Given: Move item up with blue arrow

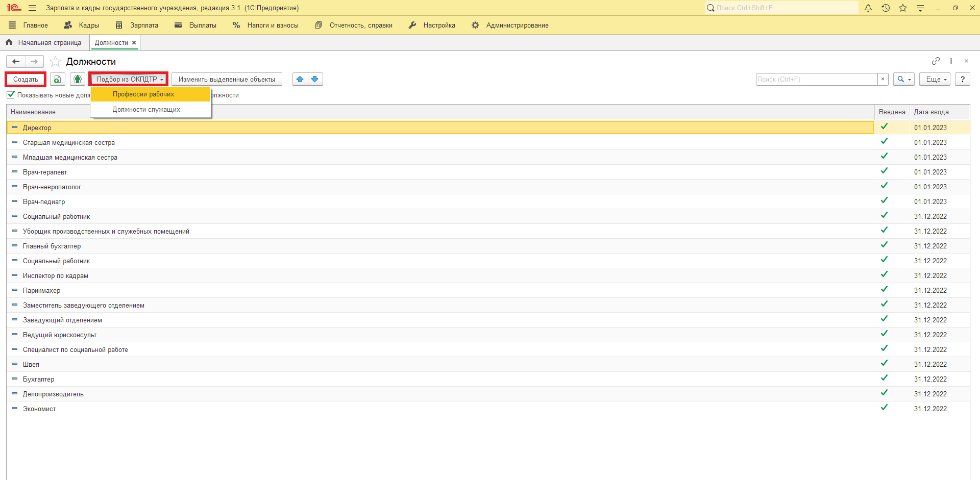Looking at the screenshot, I should click(x=300, y=80).
